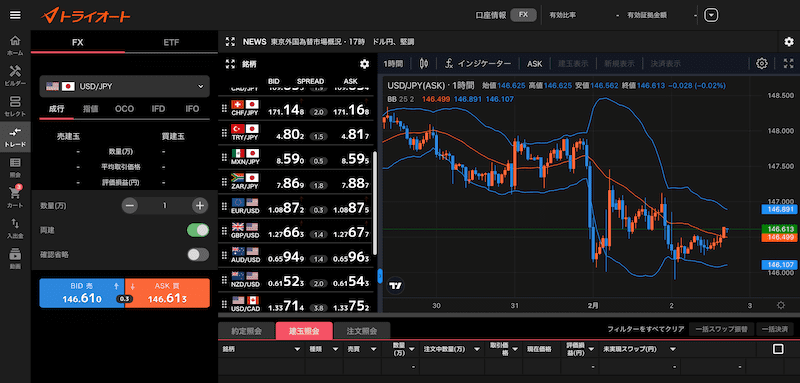The image size is (800, 383).
Task: Open the 未実現スワップ(円) column filter dropdown
Action: (672, 349)
